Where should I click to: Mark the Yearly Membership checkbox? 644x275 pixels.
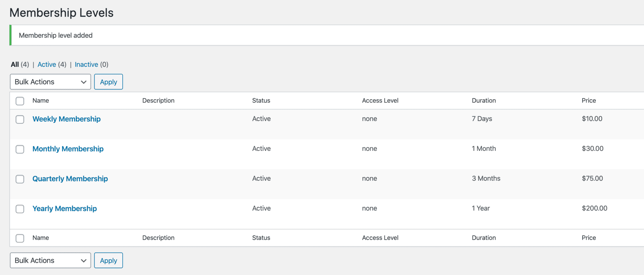[20, 209]
